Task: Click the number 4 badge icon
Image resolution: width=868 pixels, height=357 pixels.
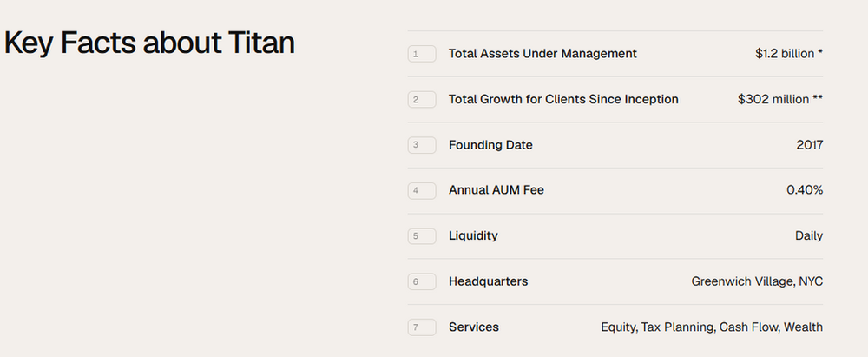Action: pos(422,191)
